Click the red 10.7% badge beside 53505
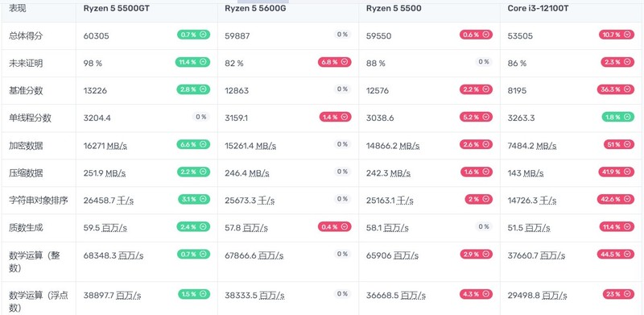644x315 pixels. [616, 35]
